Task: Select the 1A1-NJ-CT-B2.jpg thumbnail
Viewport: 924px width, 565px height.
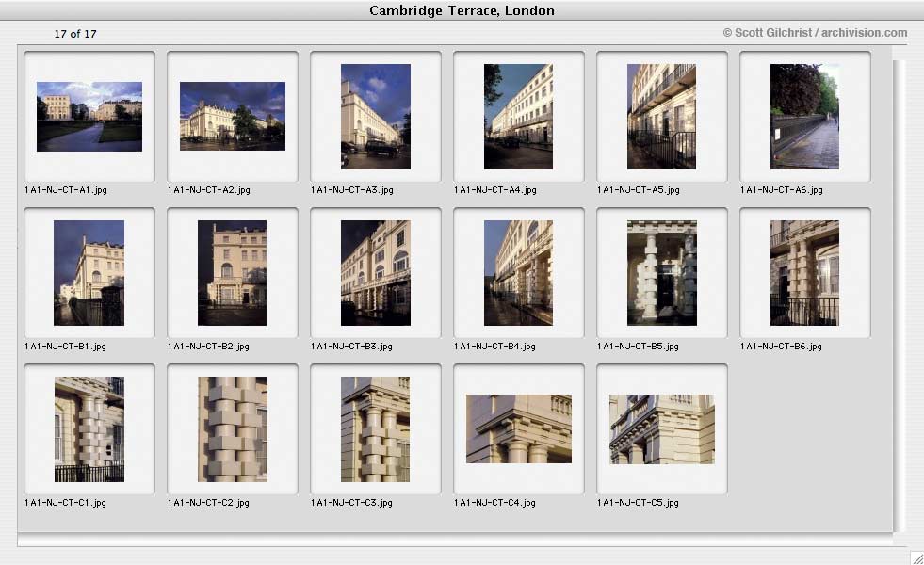Action: (233, 273)
